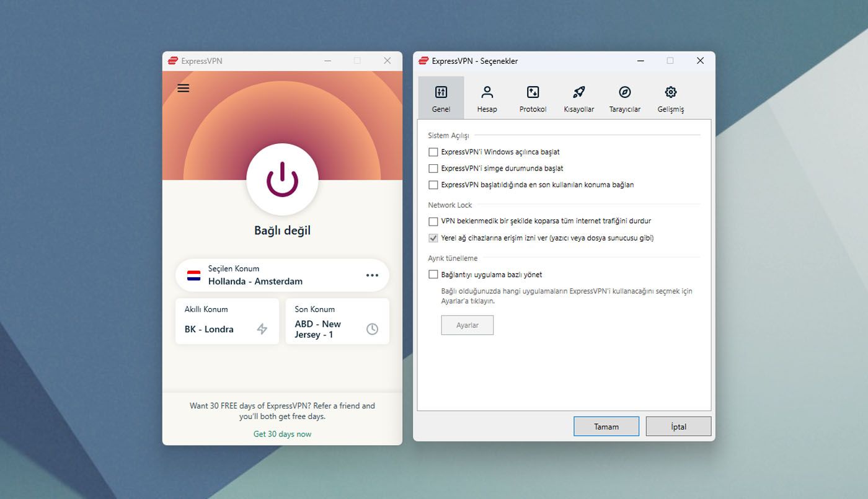Click the ExpressVPN logo in Seçenekler title bar
The image size is (868, 499).
click(423, 61)
